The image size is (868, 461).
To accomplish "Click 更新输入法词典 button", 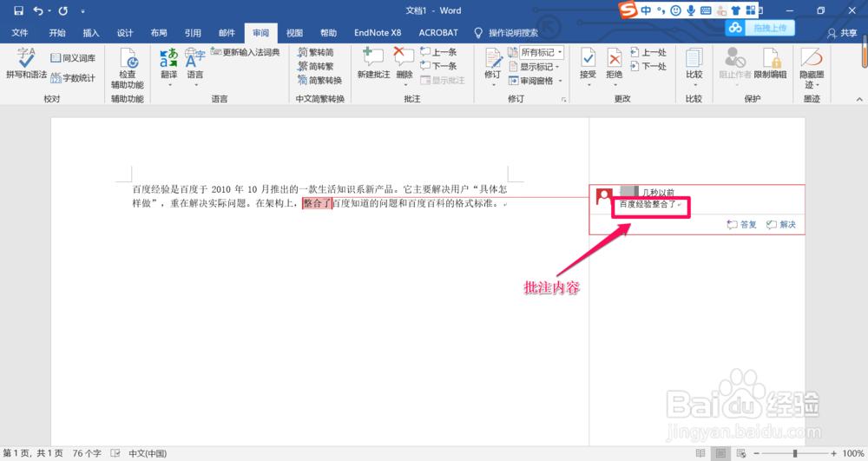I will coord(246,52).
